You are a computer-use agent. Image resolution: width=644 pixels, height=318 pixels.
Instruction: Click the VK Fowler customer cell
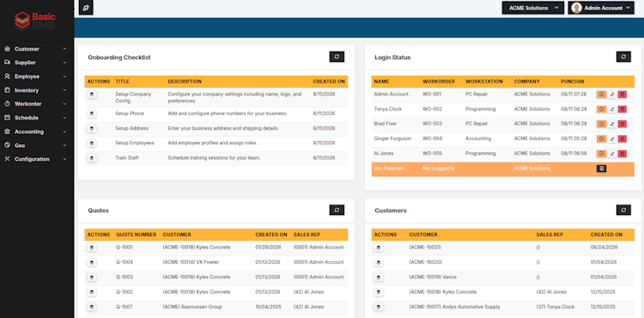[191, 262]
